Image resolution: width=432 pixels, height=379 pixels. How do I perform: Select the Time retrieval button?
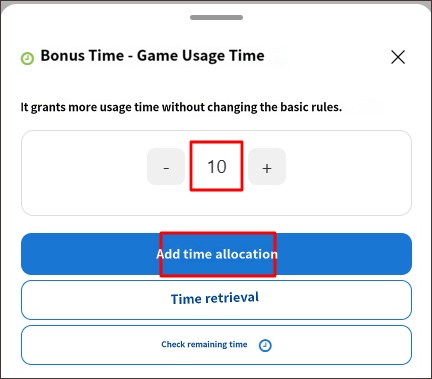click(216, 300)
